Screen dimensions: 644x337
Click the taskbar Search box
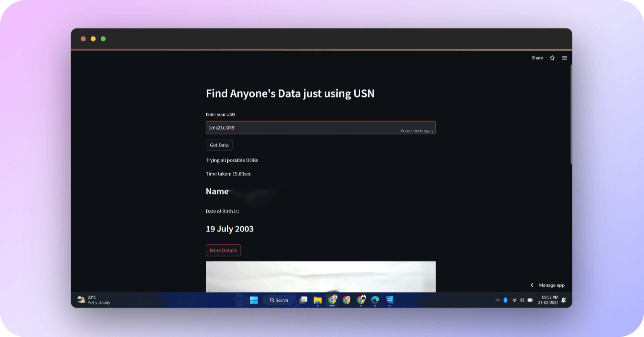point(279,300)
